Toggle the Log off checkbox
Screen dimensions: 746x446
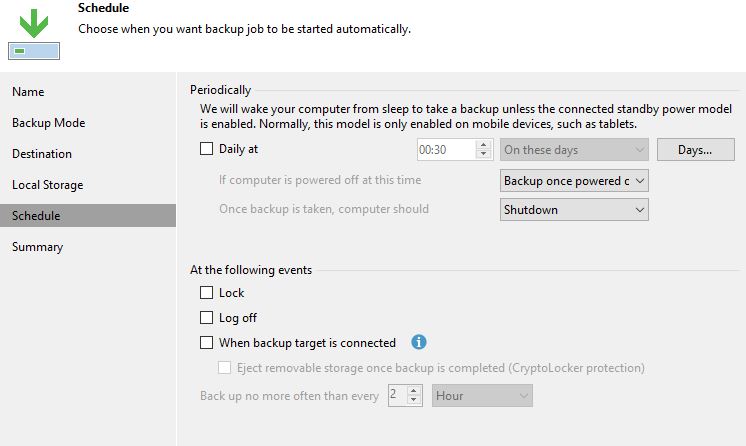[x=207, y=318]
